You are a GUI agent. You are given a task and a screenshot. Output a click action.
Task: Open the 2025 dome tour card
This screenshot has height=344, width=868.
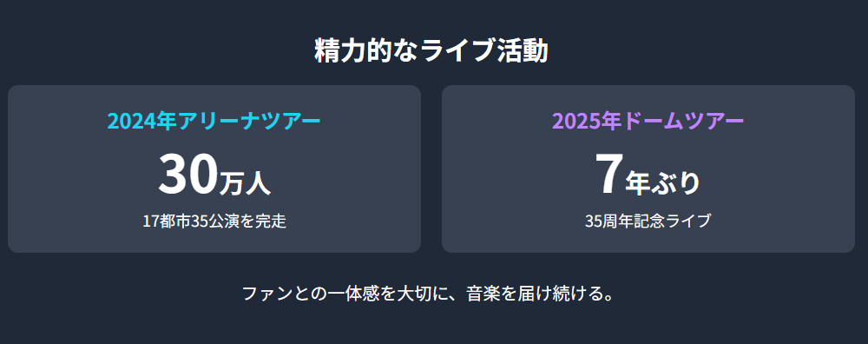point(648,169)
